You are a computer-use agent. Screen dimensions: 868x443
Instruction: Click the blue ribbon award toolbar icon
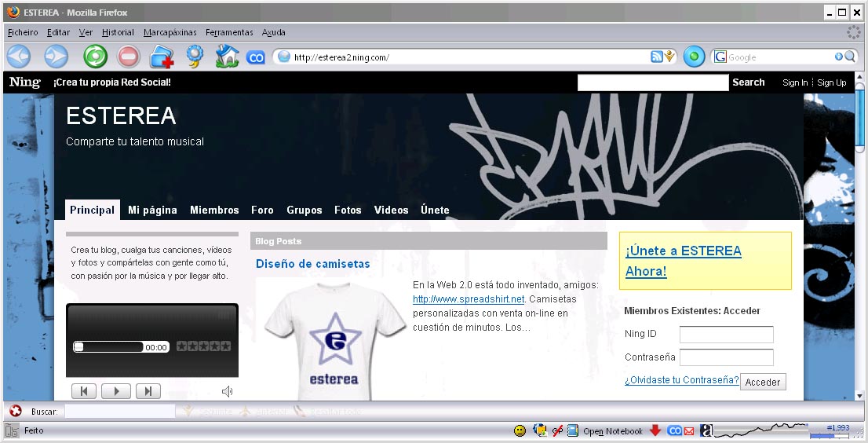pyautogui.click(x=195, y=57)
